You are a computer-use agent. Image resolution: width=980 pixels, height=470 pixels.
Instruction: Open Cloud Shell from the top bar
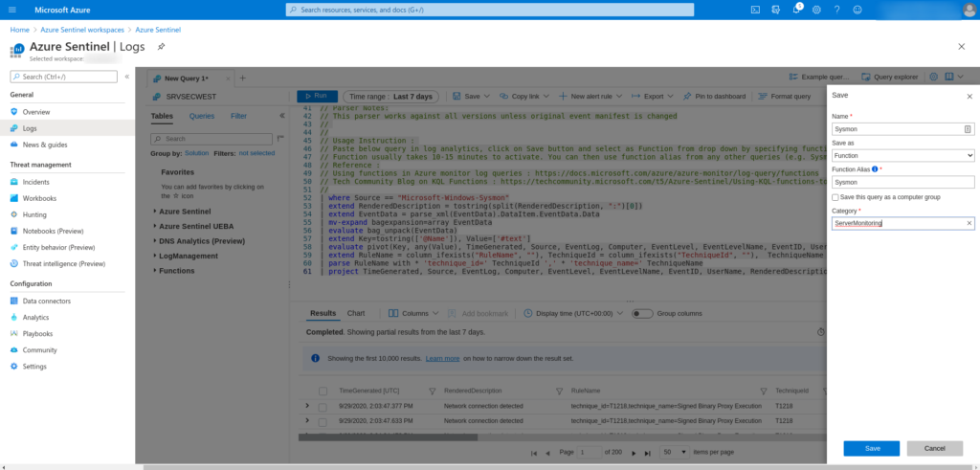coord(755,10)
